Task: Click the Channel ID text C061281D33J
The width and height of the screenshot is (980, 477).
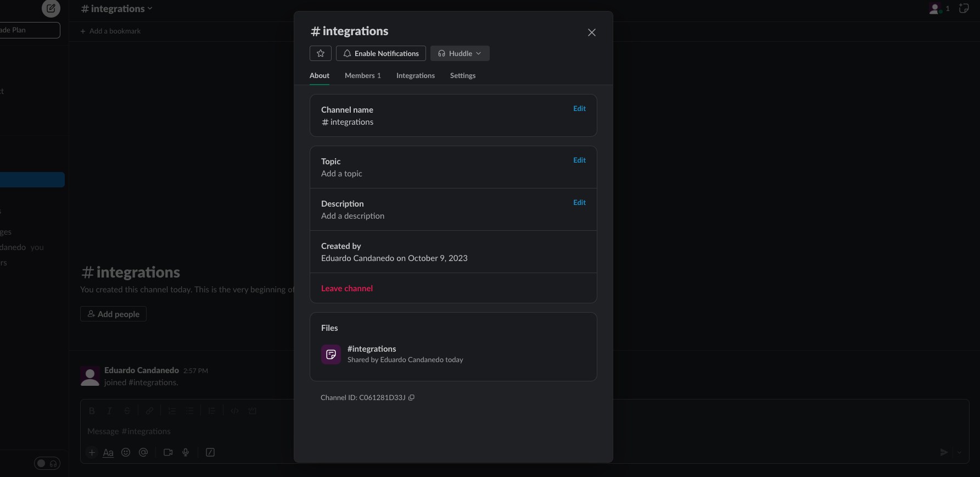Action: coord(363,397)
